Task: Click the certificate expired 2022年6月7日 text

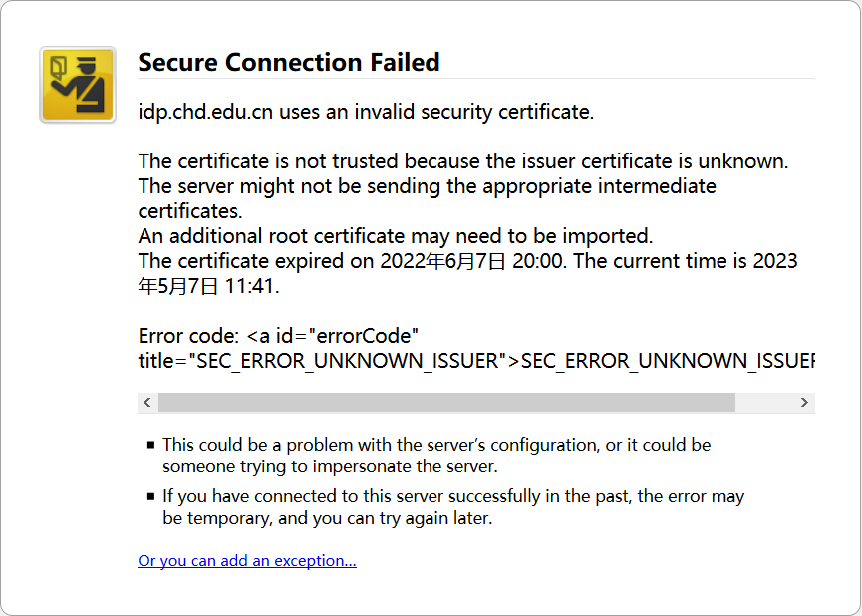Action: 352,261
